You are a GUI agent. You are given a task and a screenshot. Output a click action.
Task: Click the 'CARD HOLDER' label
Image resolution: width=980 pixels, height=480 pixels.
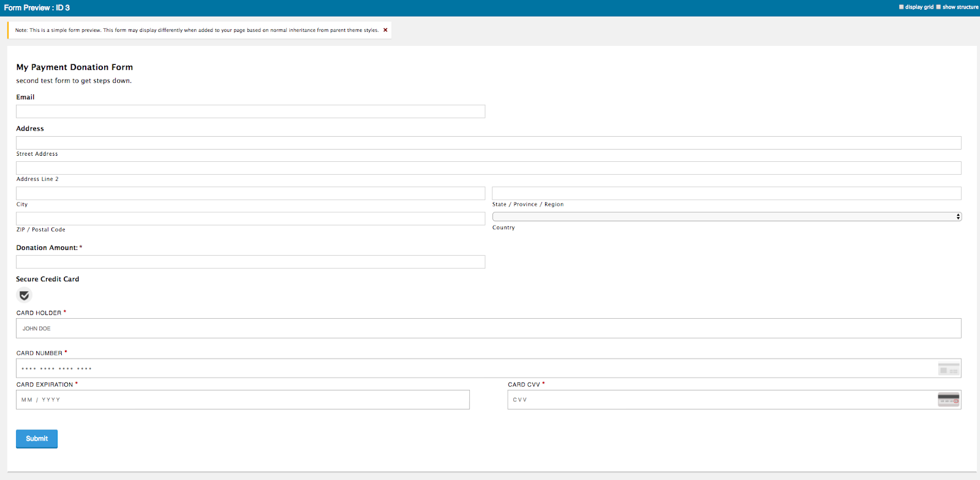(x=39, y=313)
